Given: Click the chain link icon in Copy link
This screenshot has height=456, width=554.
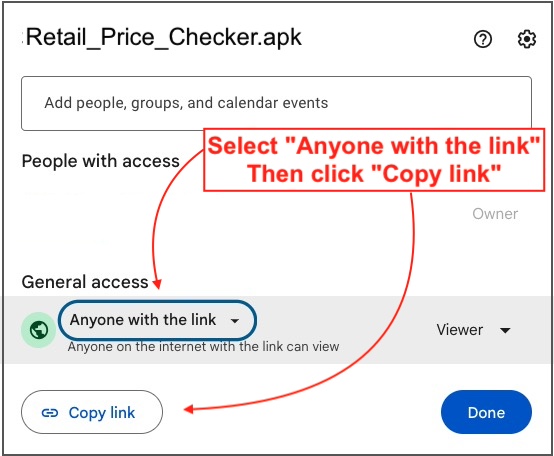Looking at the screenshot, I should coord(50,413).
